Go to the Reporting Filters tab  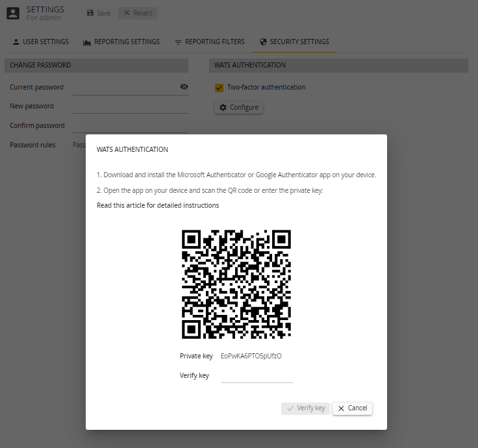(209, 42)
